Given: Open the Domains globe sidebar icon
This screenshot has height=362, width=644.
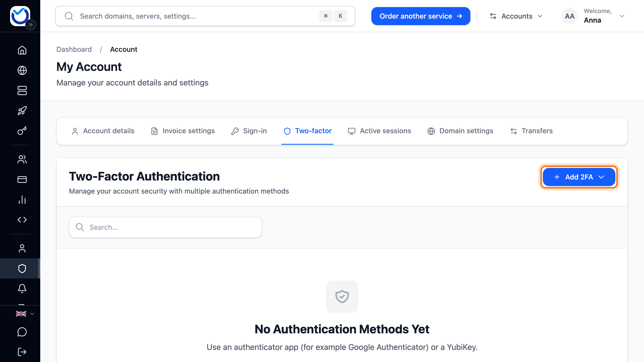Looking at the screenshot, I should tap(22, 70).
